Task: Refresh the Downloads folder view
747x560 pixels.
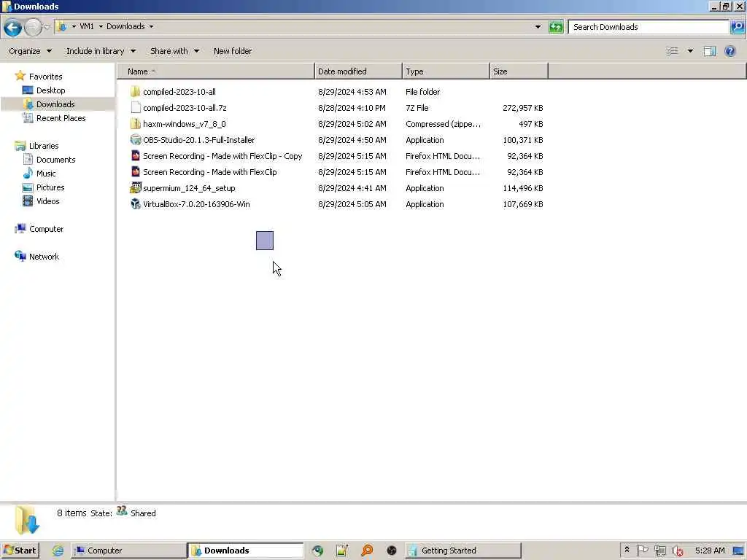Action: [555, 27]
